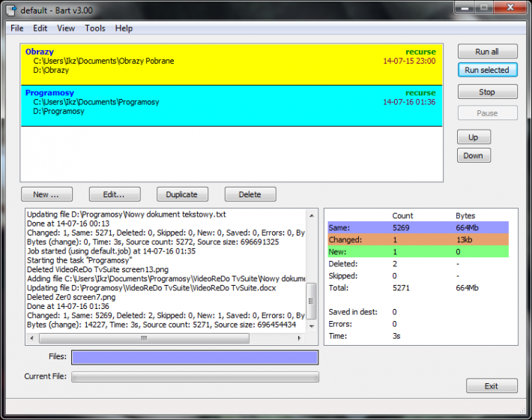Select the Programosy task title
This screenshot has width=532, height=420.
pos(49,93)
